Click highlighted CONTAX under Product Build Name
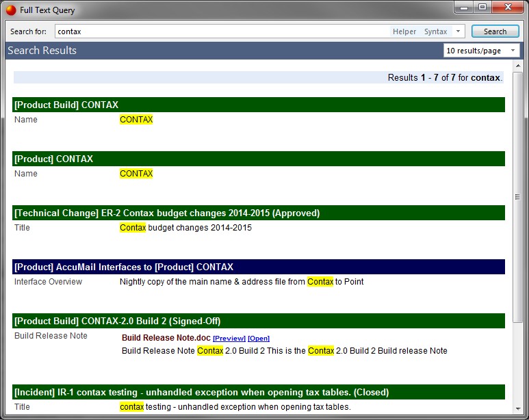 click(x=136, y=120)
